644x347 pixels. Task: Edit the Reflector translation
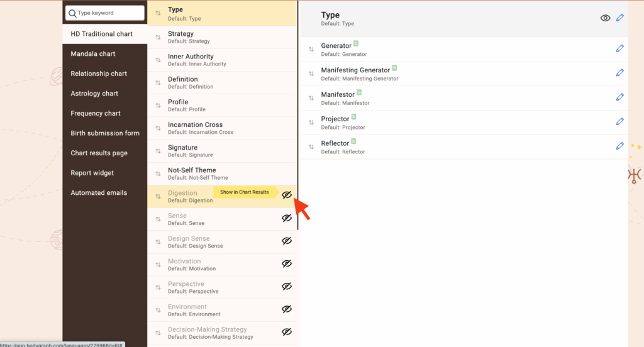coord(619,146)
